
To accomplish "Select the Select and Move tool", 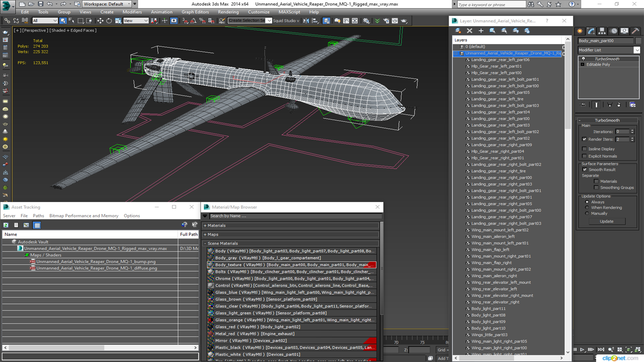I will click(x=100, y=21).
